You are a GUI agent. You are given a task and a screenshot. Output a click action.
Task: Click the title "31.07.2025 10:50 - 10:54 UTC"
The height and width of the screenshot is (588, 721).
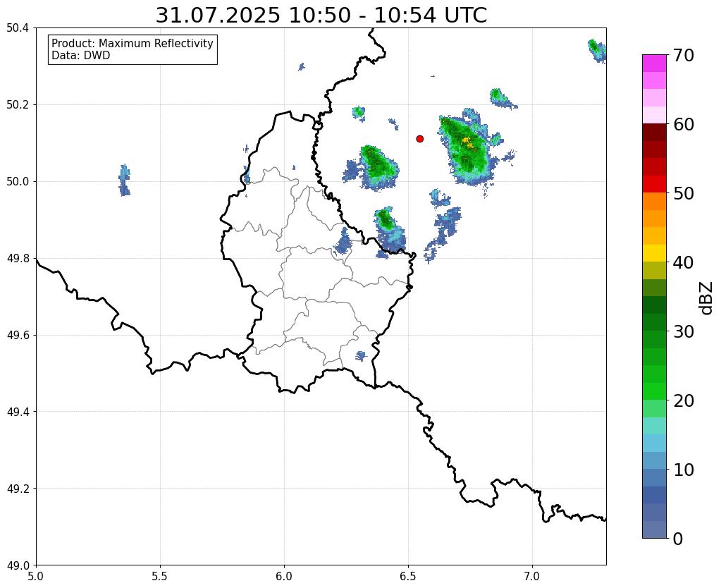coord(321,16)
